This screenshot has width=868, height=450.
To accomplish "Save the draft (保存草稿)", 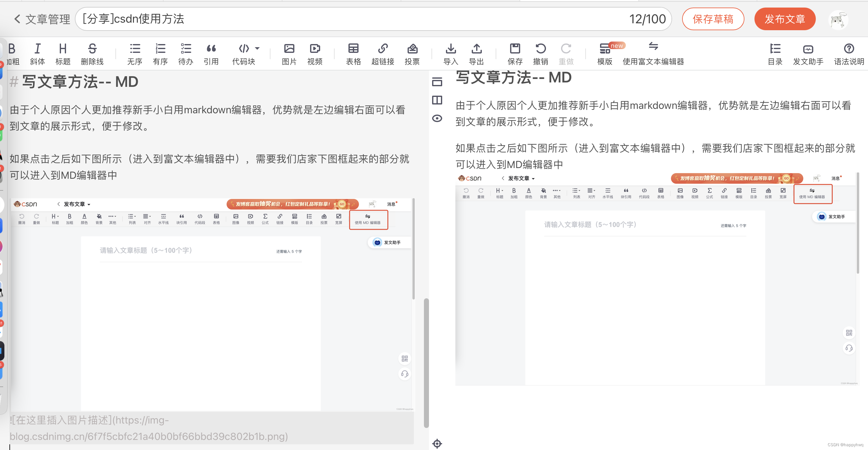I will click(713, 19).
